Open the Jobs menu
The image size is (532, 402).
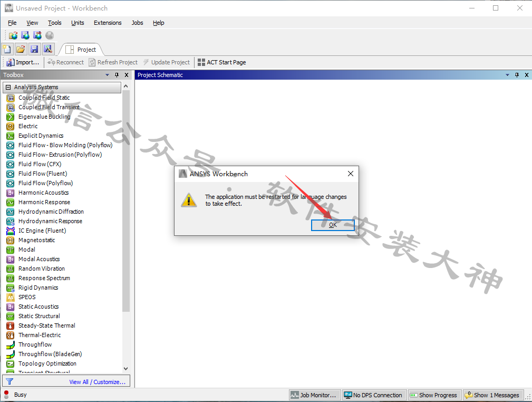click(138, 23)
